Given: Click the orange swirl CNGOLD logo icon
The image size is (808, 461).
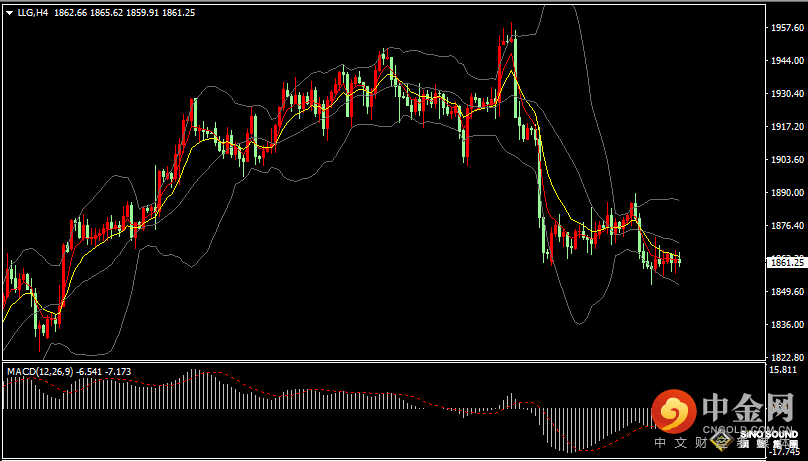Looking at the screenshot, I should [675, 412].
